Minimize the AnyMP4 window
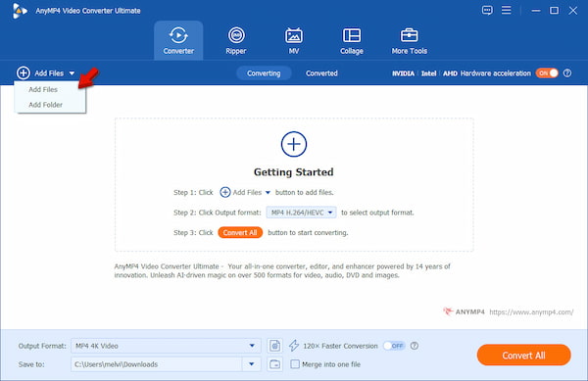588x381 pixels. 536,11
